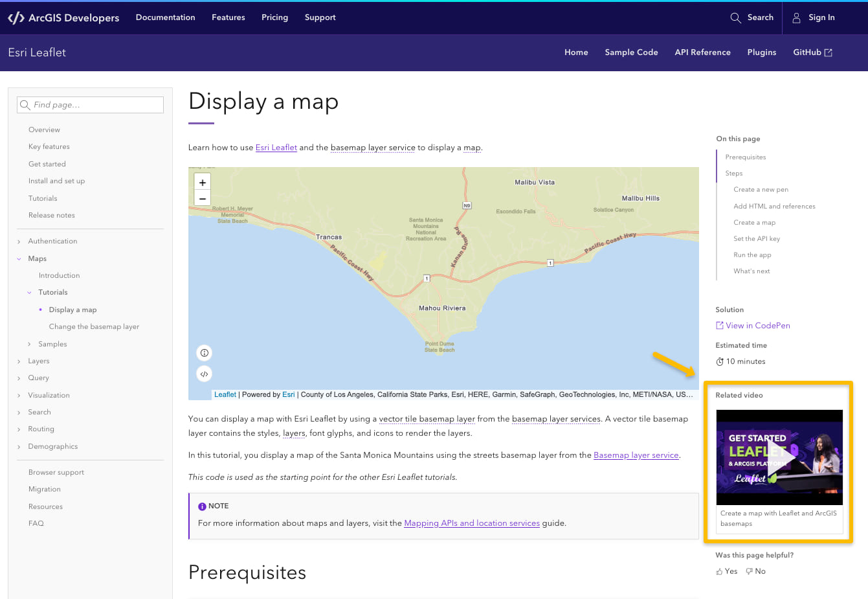
Task: Open the Sample Code tab
Action: 631,52
